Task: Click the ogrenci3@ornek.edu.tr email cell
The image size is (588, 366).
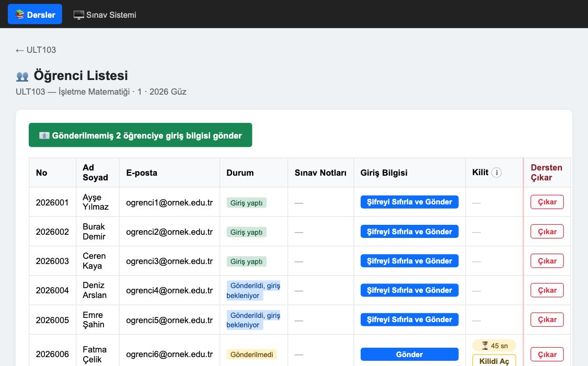Action: 169,261
